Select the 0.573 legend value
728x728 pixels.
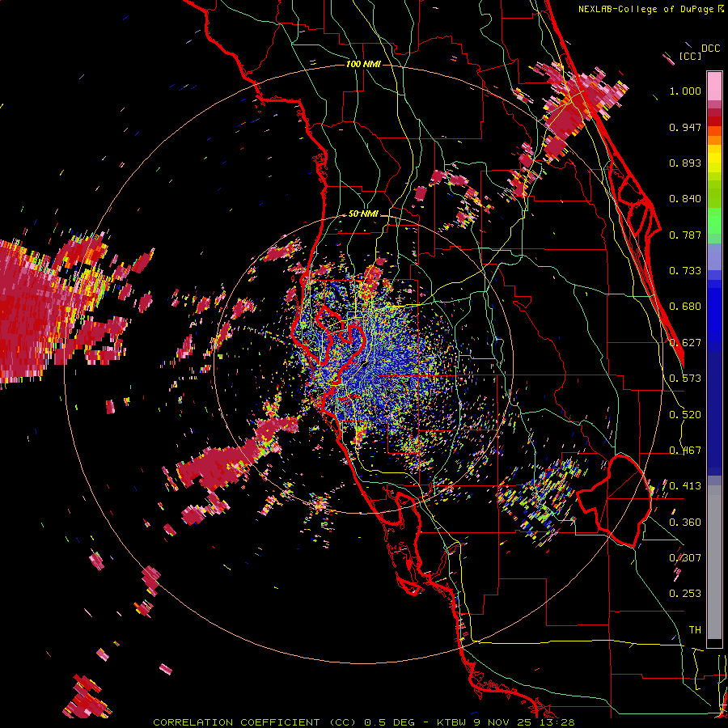pos(685,379)
